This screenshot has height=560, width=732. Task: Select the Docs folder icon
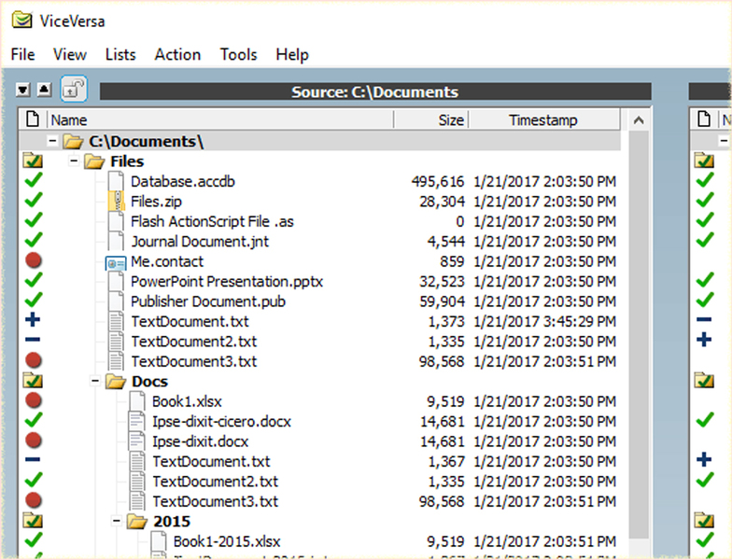pyautogui.click(x=116, y=382)
